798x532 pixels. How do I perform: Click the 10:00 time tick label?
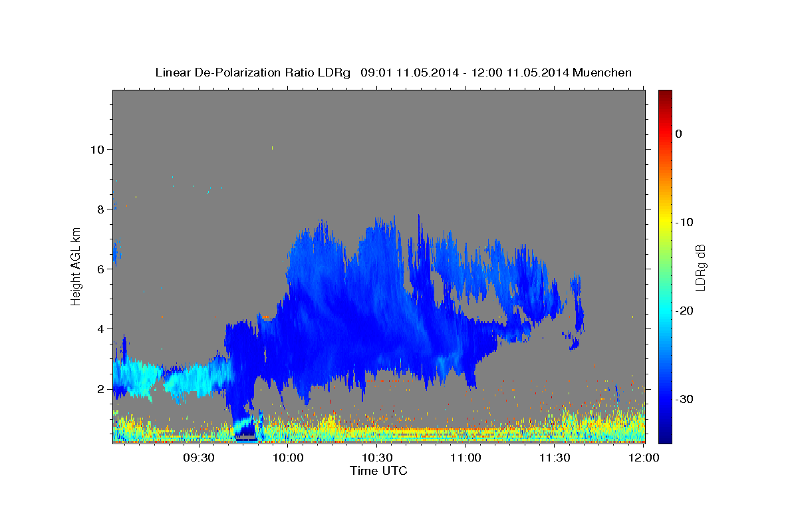(x=289, y=458)
